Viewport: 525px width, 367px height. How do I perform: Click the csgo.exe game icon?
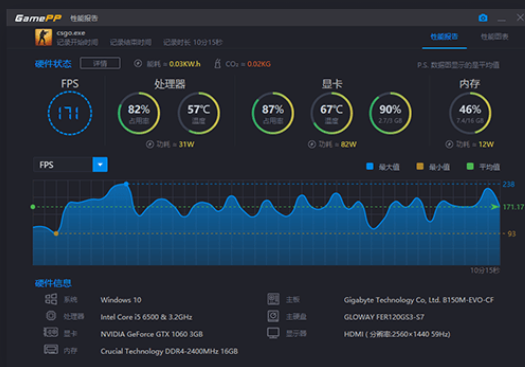44,37
